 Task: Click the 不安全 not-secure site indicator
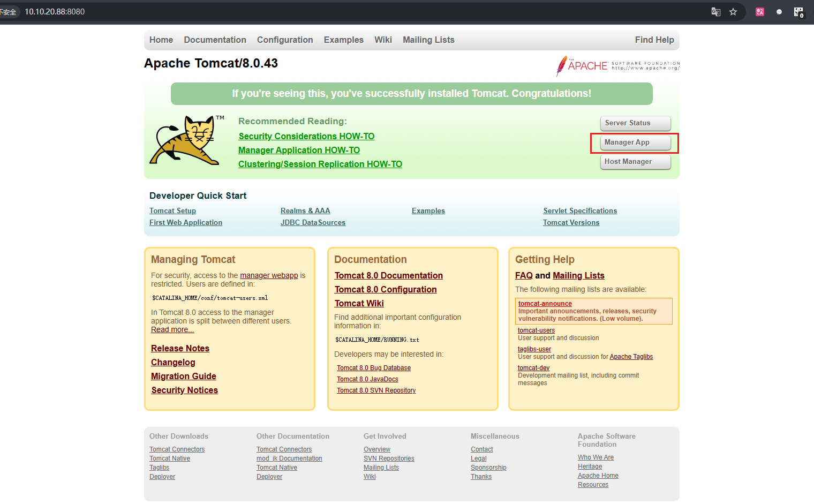9,12
